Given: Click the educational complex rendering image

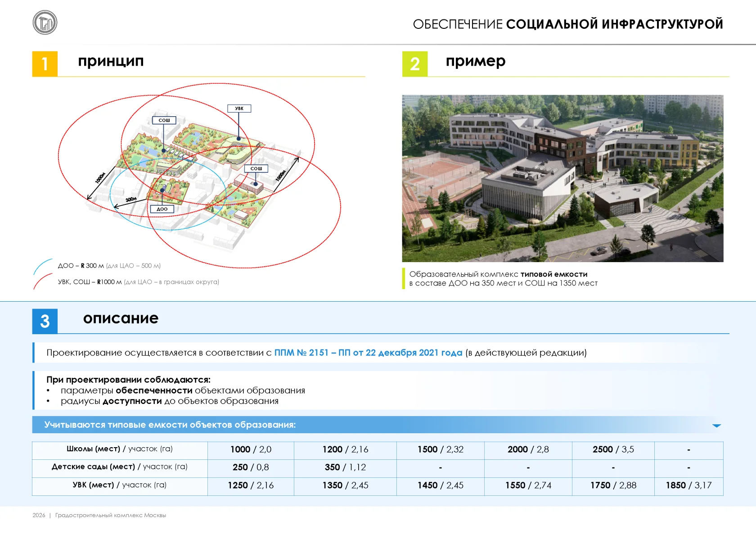Looking at the screenshot, I should tap(562, 178).
